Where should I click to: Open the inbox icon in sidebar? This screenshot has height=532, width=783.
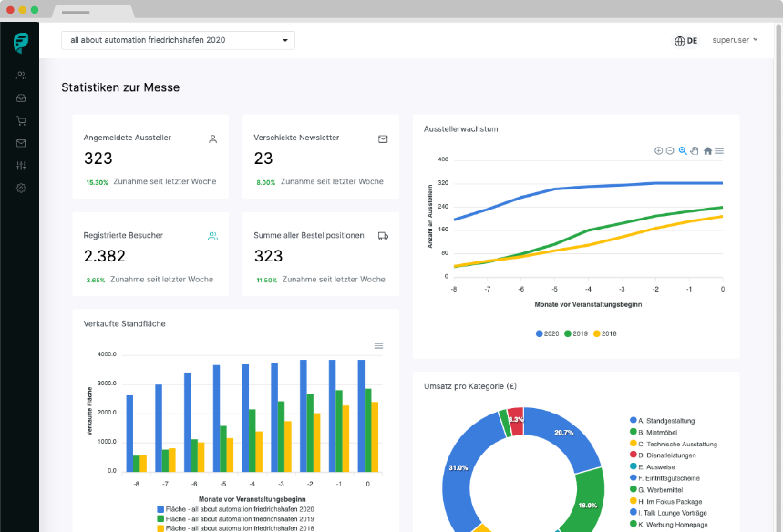(21, 98)
